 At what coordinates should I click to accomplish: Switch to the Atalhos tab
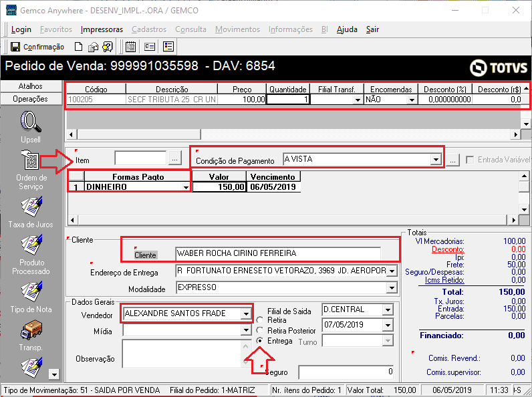click(31, 86)
